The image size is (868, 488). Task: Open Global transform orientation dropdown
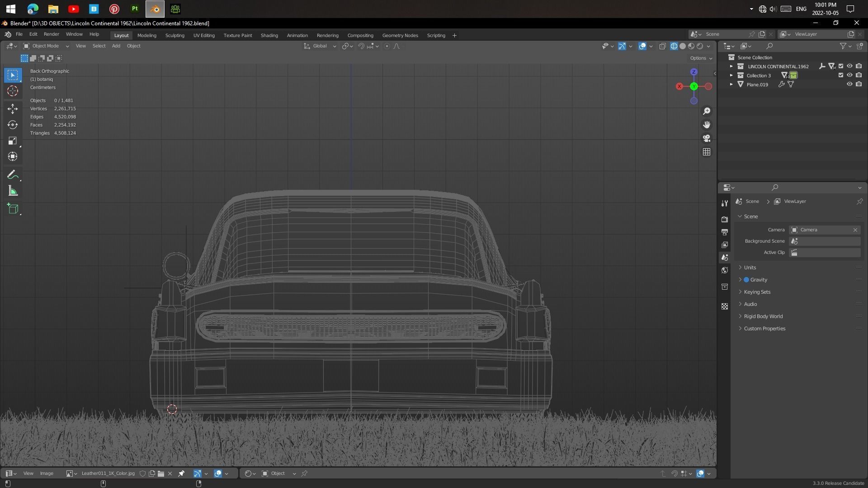pos(320,46)
